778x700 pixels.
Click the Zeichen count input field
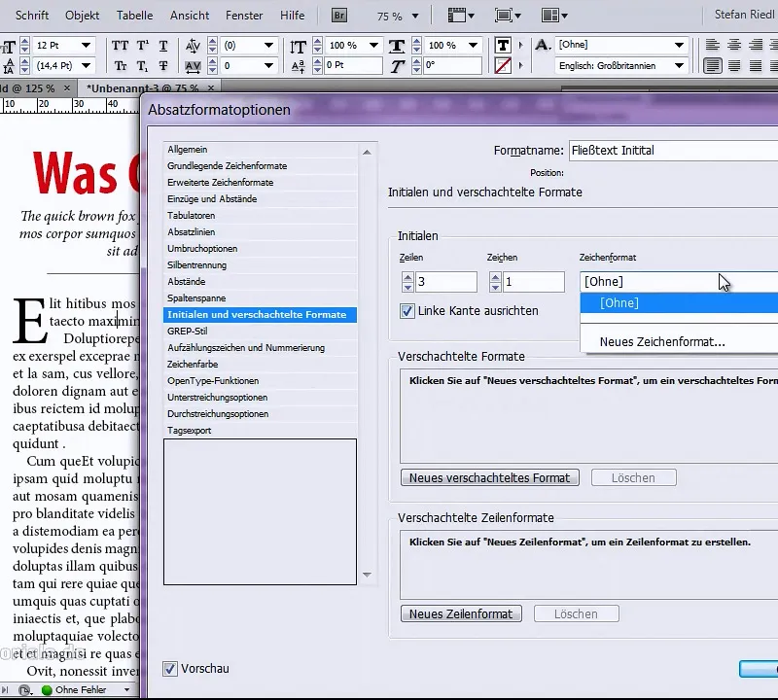pyautogui.click(x=533, y=282)
